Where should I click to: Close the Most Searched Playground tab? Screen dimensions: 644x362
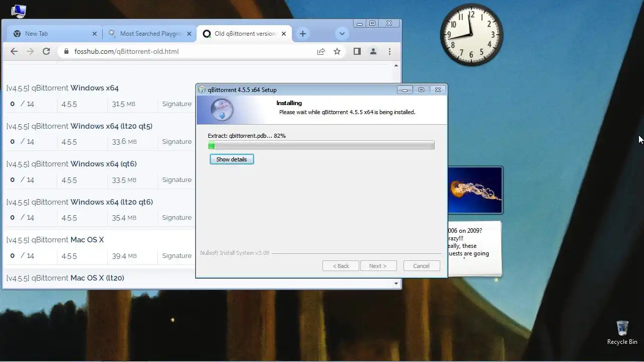(189, 34)
